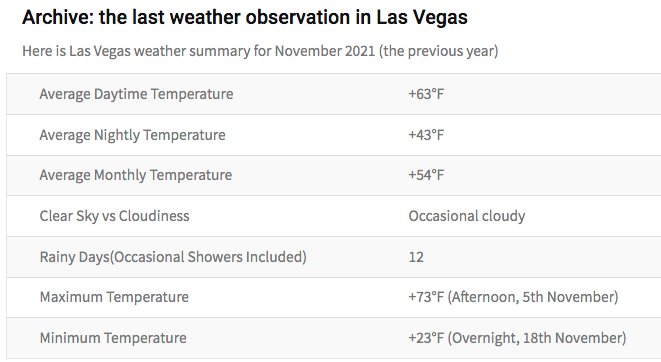The image size is (661, 362).
Task: Select the Occasional cloudy value
Action: (467, 216)
